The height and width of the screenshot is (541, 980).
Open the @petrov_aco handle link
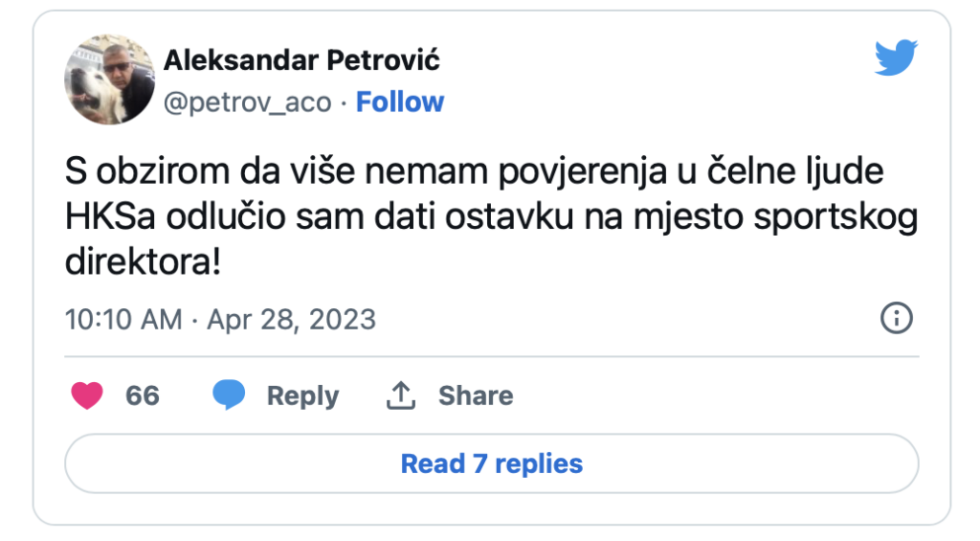(248, 102)
